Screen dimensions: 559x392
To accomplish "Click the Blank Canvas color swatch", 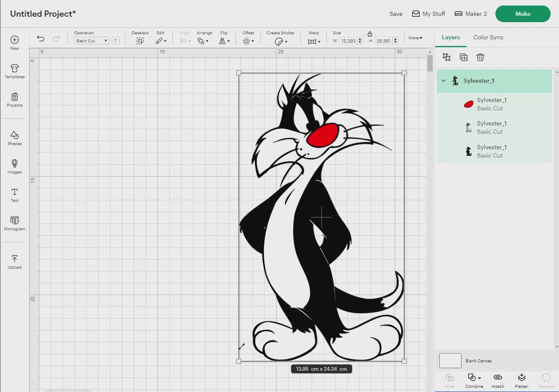I will coord(450,361).
